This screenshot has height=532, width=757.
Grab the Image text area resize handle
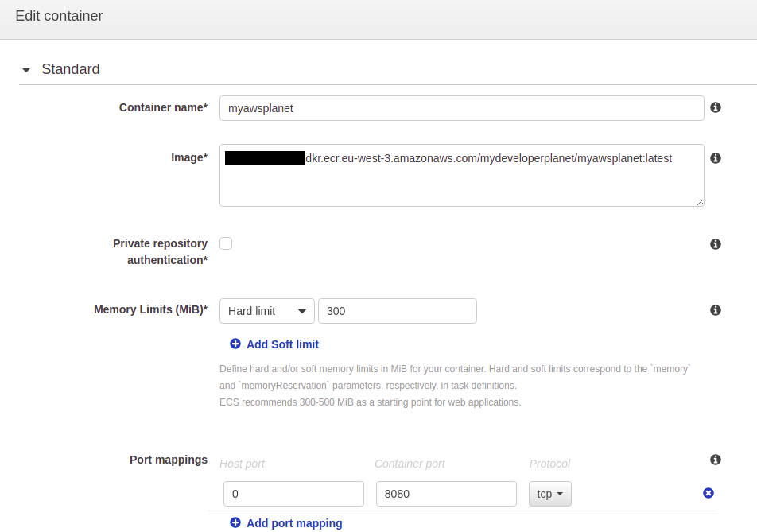pos(700,203)
